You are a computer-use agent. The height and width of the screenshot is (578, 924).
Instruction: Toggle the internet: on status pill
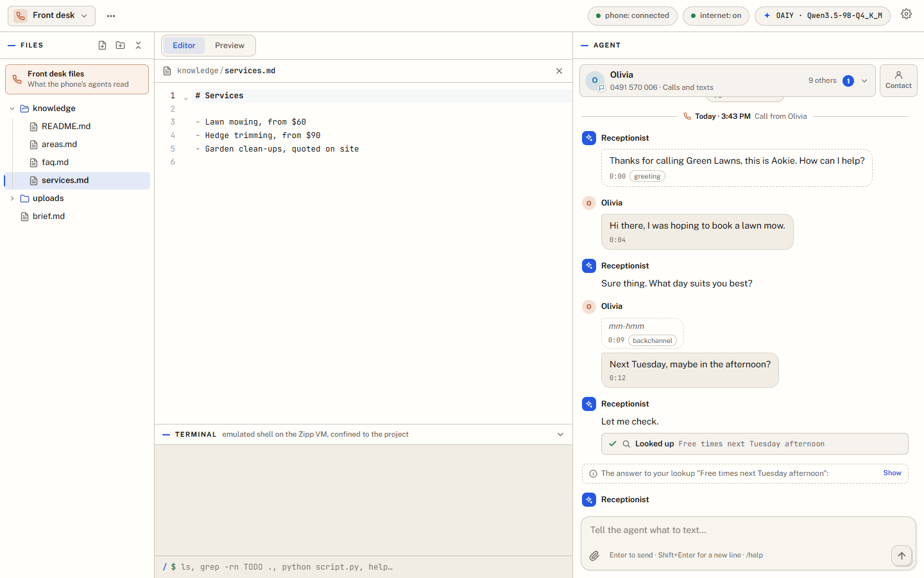pos(715,15)
